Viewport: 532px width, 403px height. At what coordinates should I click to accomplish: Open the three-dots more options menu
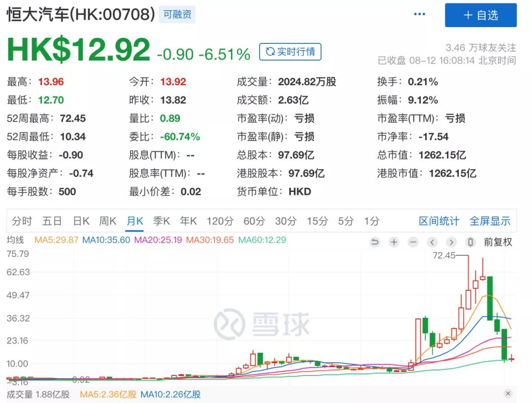tap(419, 14)
